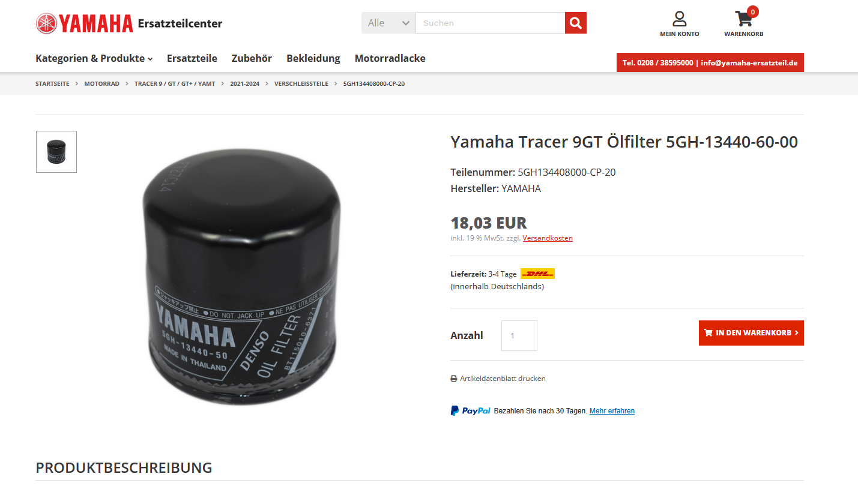Click the Anzahl quantity field
Screen dimensions: 858x504
[519, 335]
